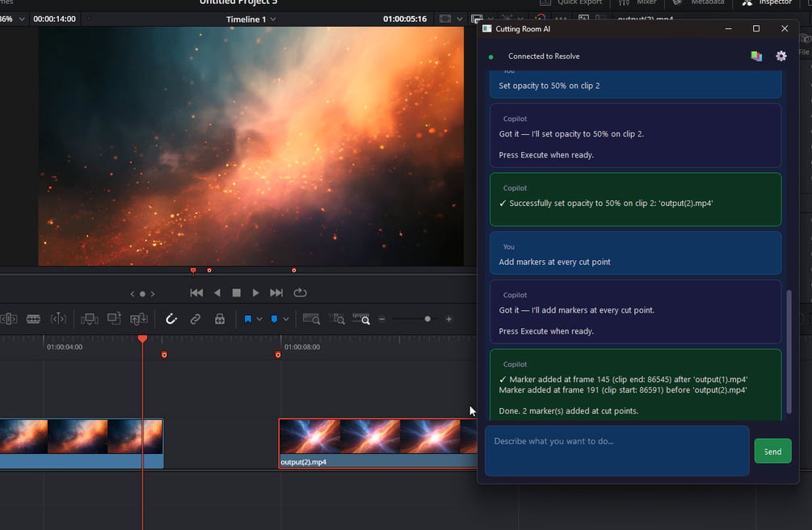The width and height of the screenshot is (812, 530).
Task: Click the colored layers icon in Cutting Room AI
Action: [x=756, y=56]
